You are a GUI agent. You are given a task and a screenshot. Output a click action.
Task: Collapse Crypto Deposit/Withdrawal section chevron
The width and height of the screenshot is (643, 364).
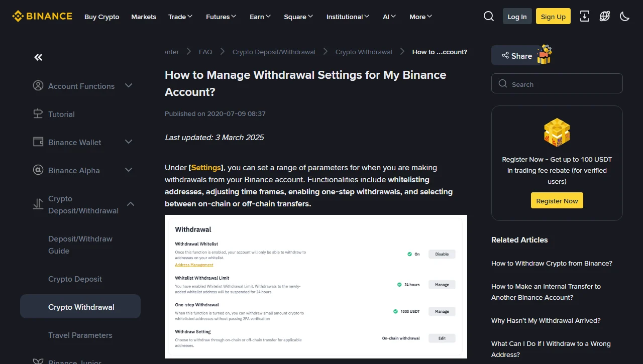click(131, 204)
